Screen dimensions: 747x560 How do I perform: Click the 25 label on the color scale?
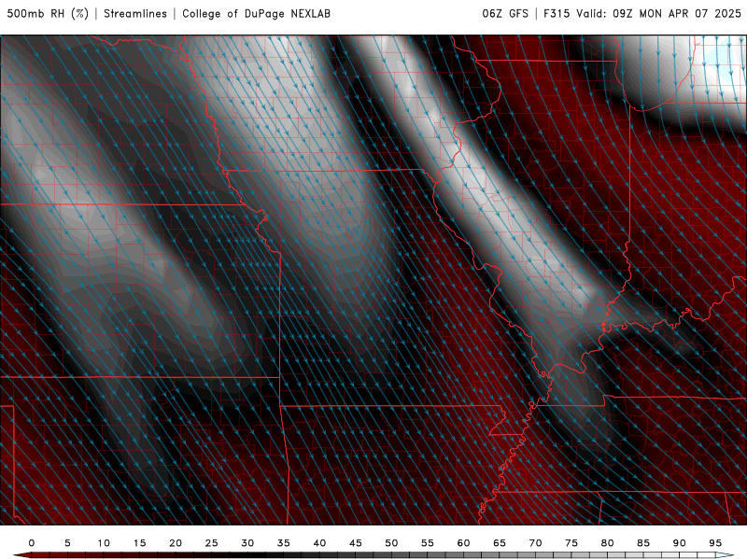coord(212,543)
